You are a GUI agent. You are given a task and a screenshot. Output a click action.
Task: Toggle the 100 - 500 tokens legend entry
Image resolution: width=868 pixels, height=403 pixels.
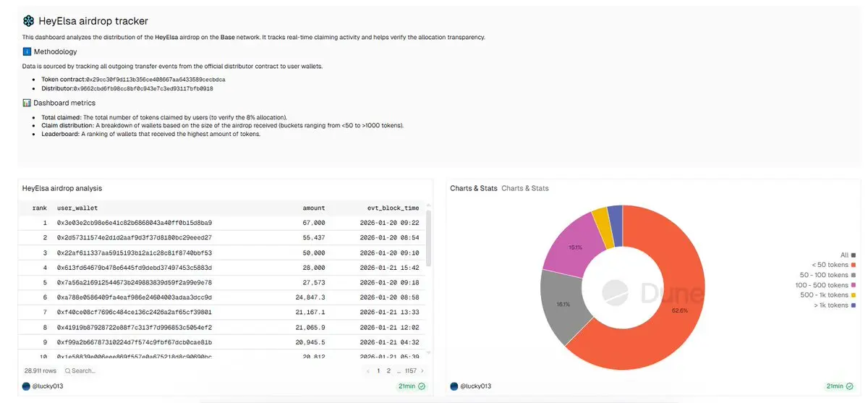pos(826,285)
